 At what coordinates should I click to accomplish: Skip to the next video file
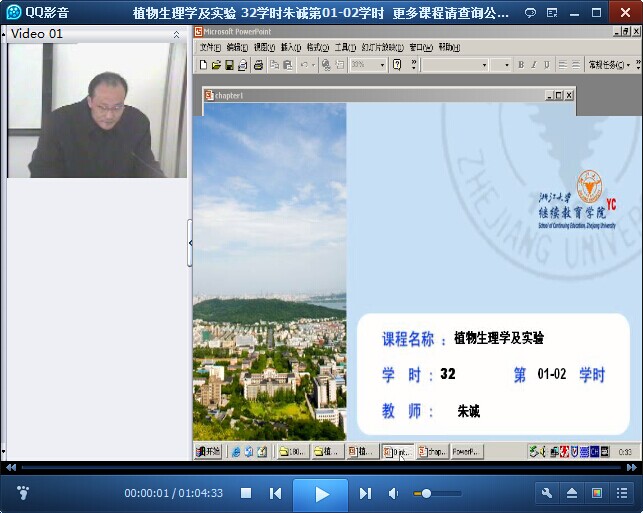click(365, 493)
